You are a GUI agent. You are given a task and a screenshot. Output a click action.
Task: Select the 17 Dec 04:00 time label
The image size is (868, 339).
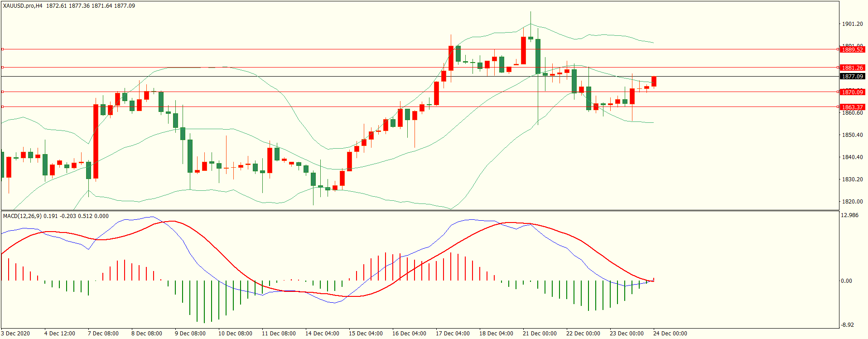pyautogui.click(x=452, y=334)
